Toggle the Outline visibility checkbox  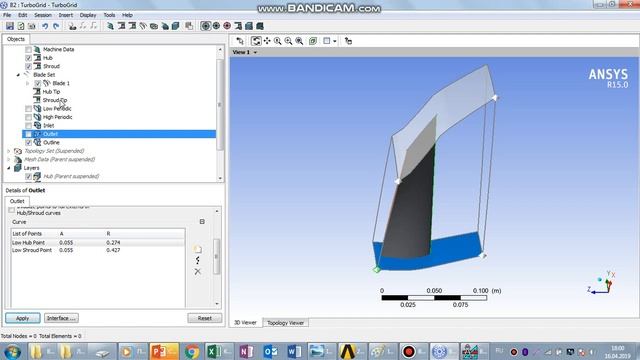(x=28, y=142)
